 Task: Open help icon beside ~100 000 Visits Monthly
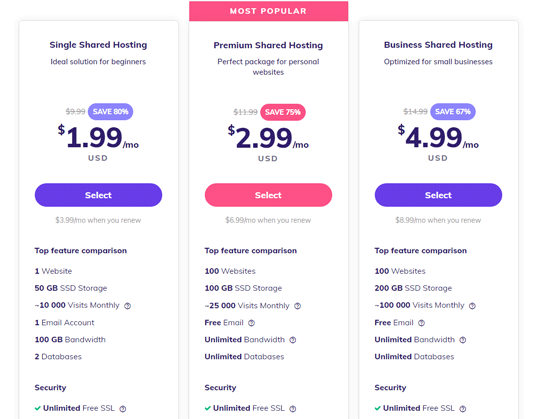coord(472,306)
